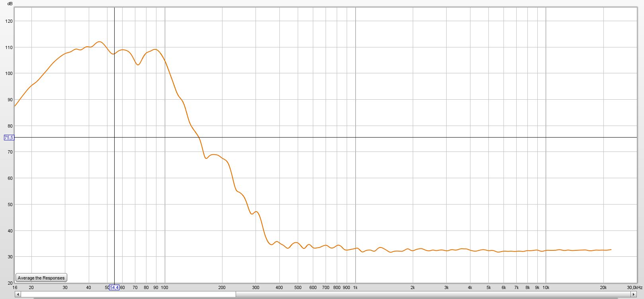Click the 10k frequency axis label
644x299 pixels.
pos(546,287)
